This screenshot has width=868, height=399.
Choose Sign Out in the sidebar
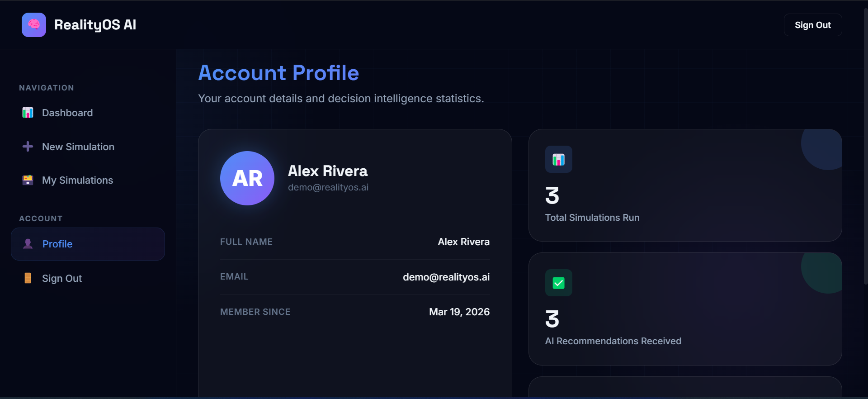point(88,278)
